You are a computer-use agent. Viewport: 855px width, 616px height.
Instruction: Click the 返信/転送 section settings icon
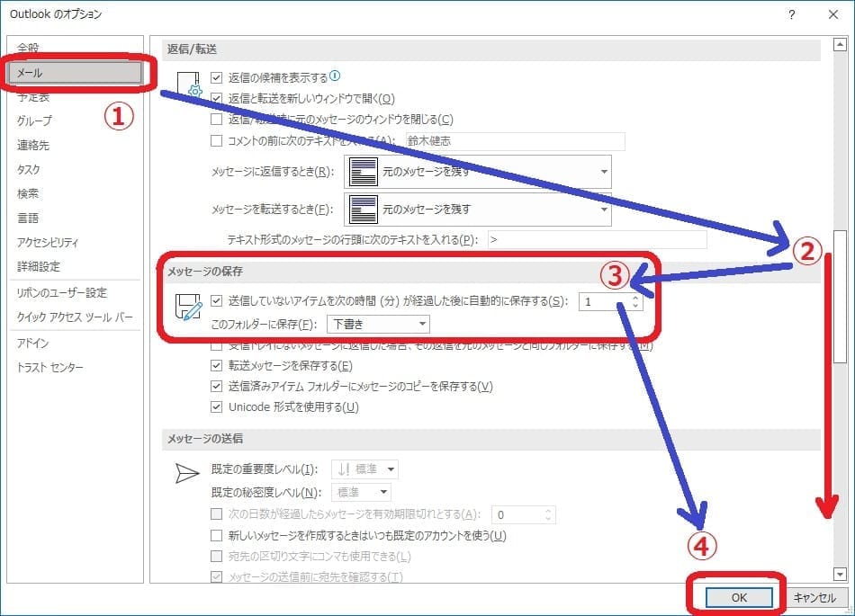point(189,85)
